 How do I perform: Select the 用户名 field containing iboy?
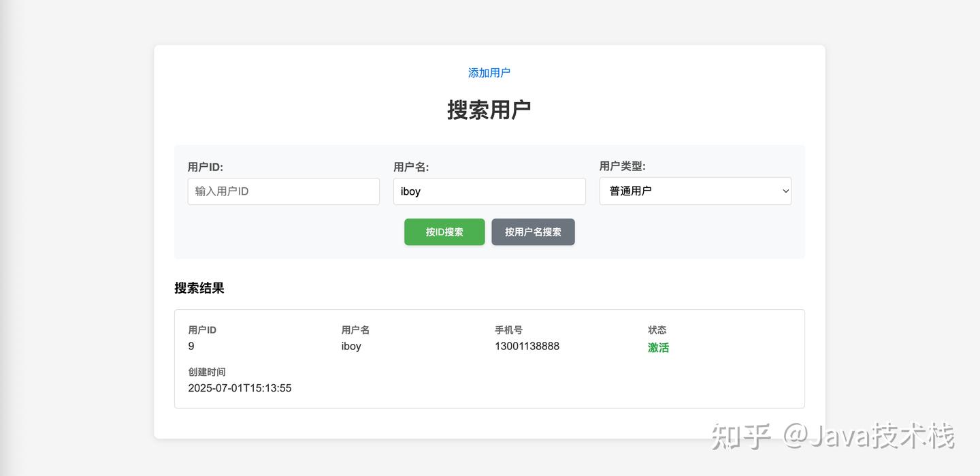489,191
